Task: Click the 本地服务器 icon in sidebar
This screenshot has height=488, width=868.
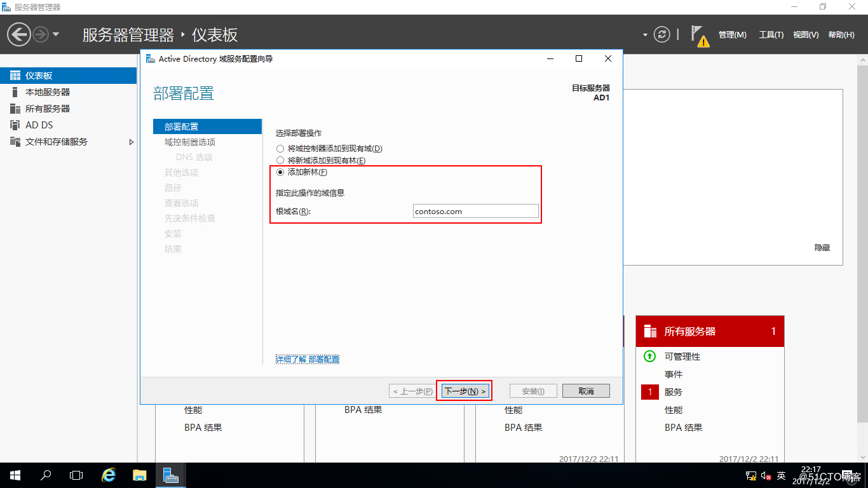Action: click(x=15, y=92)
